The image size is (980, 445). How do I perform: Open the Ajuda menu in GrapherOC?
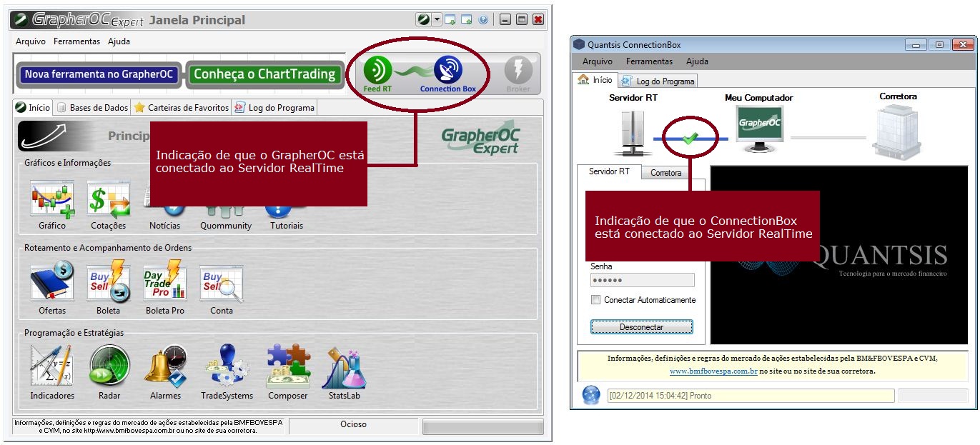click(119, 41)
